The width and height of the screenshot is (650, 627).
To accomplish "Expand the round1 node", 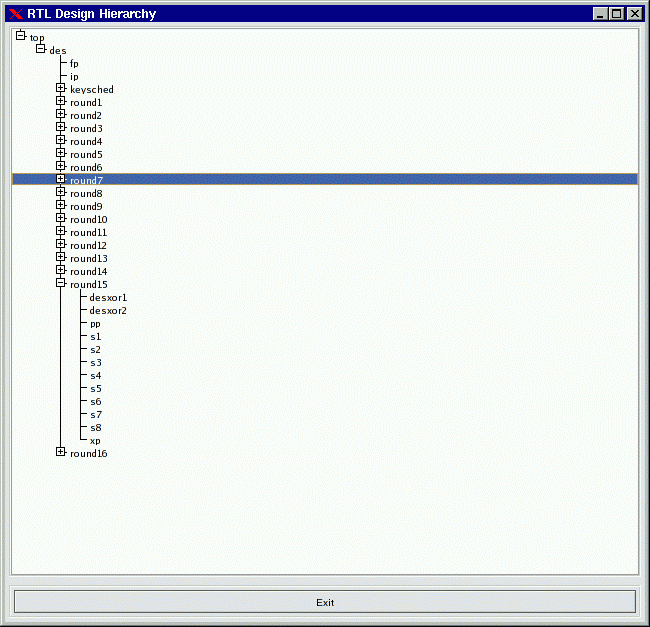I will [x=61, y=101].
